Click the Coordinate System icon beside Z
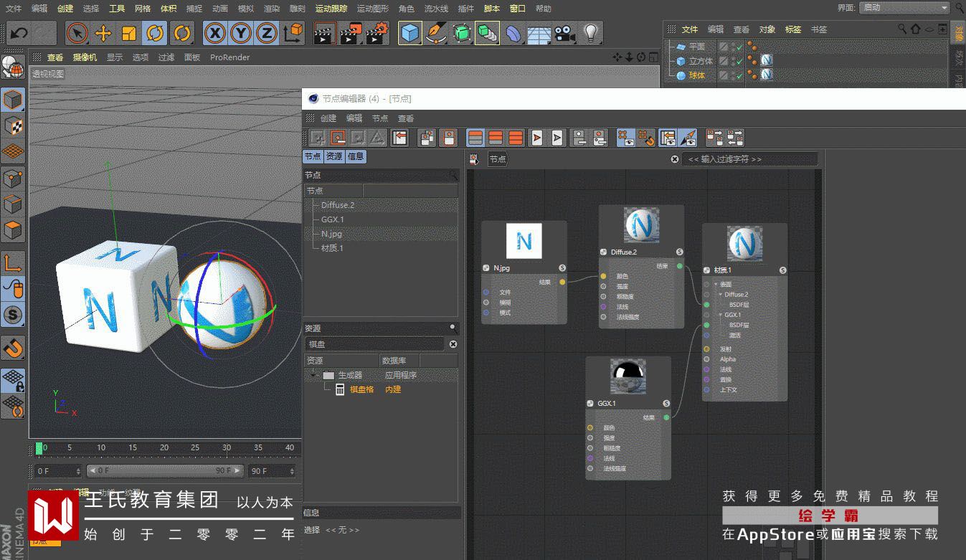966x560 pixels. click(x=293, y=33)
